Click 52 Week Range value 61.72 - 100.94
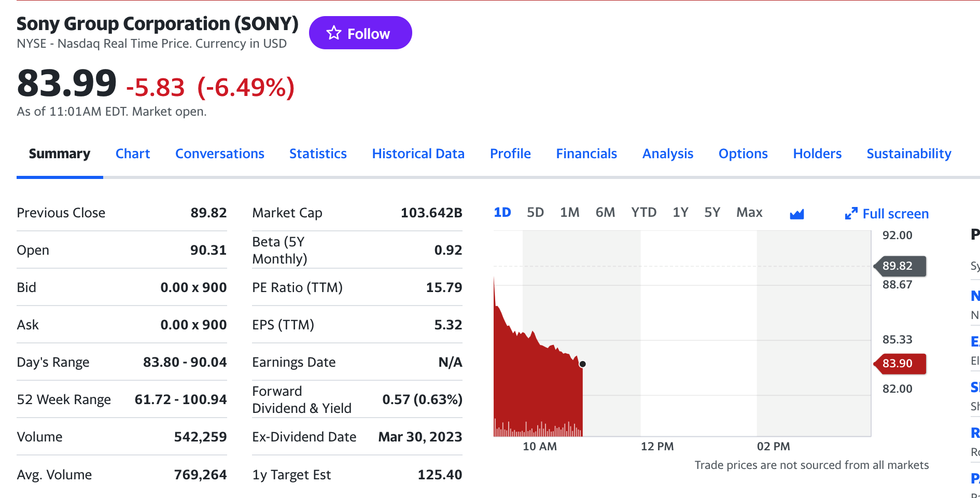The height and width of the screenshot is (498, 980). [180, 399]
